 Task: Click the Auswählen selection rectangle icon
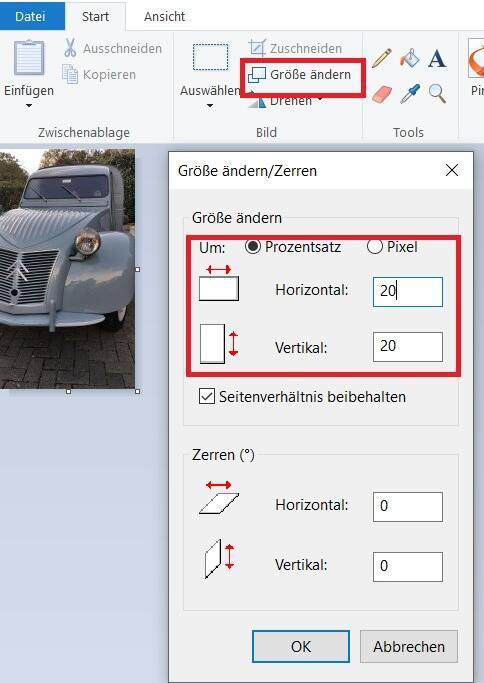[210, 57]
